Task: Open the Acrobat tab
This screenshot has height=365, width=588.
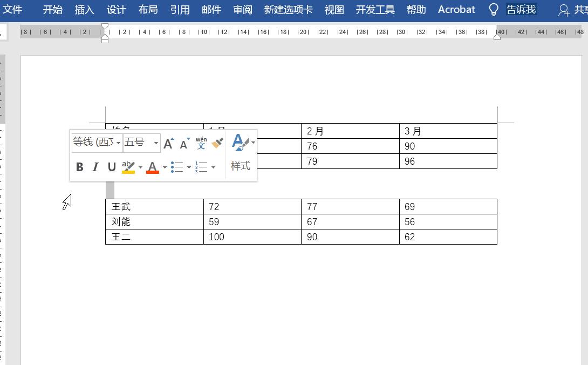Action: click(456, 9)
